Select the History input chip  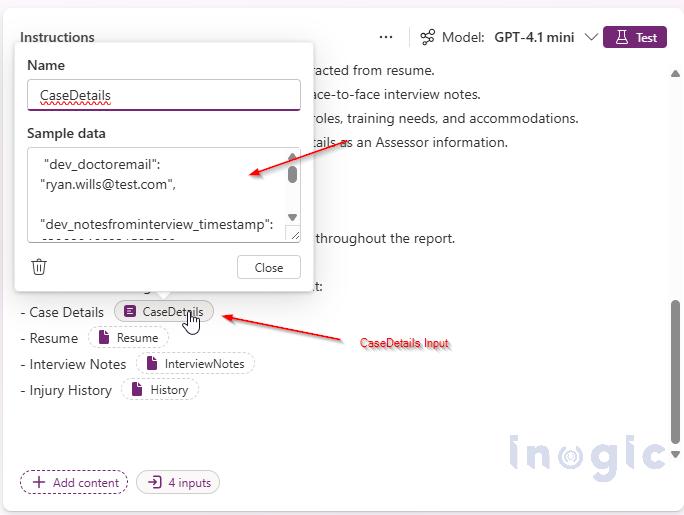point(160,389)
